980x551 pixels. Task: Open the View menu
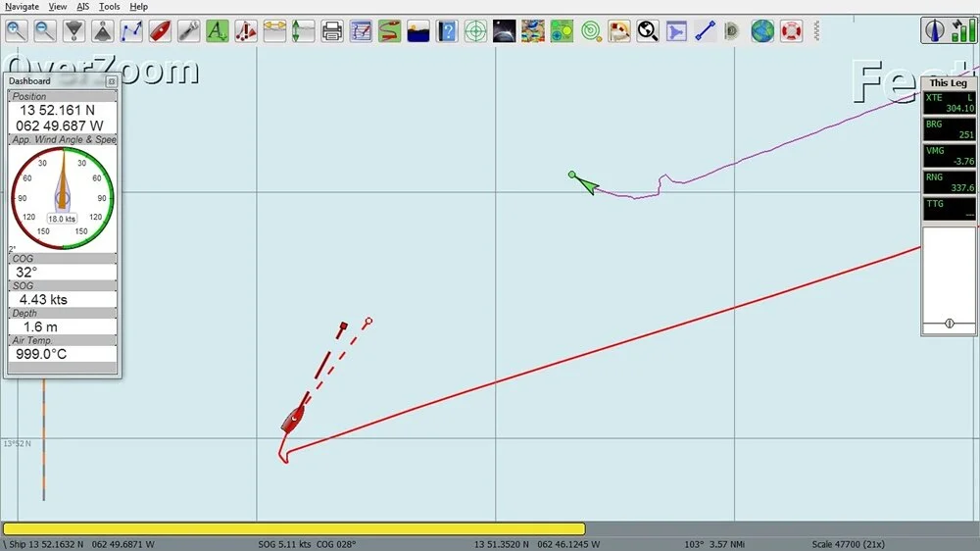[58, 6]
